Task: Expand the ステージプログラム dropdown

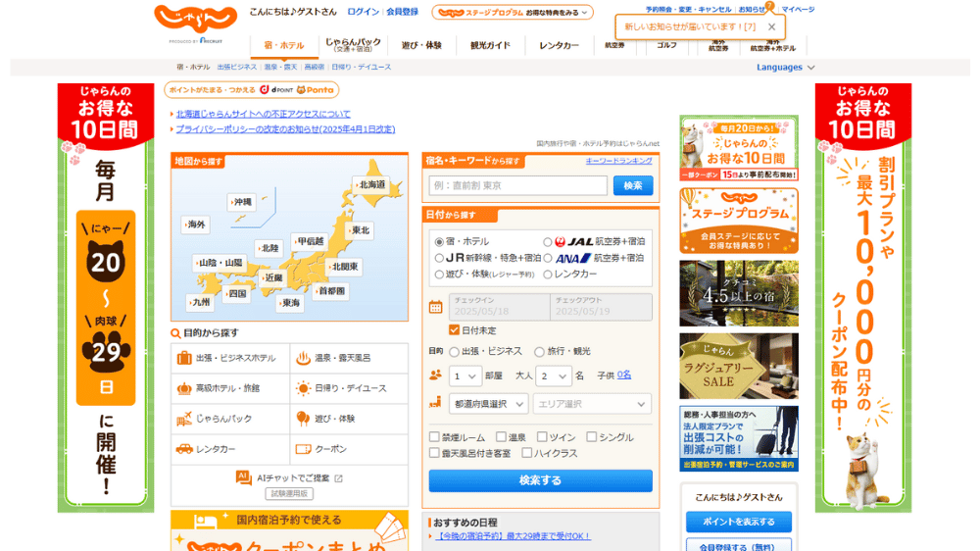Action: point(513,12)
